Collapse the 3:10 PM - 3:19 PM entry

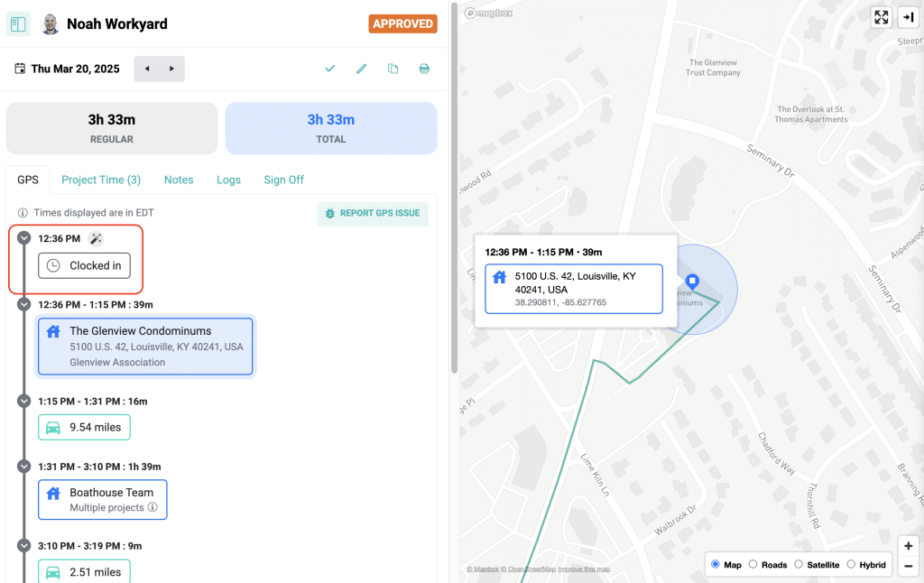[24, 545]
